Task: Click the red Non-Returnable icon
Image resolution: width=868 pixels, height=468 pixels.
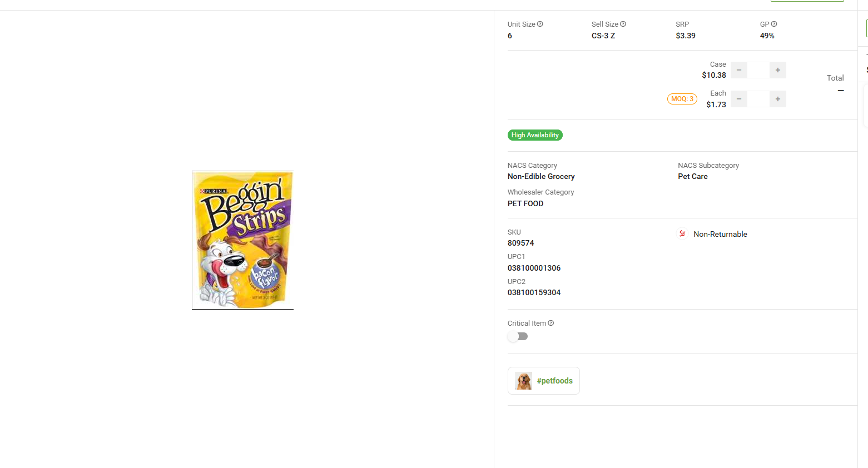Action: coord(682,234)
